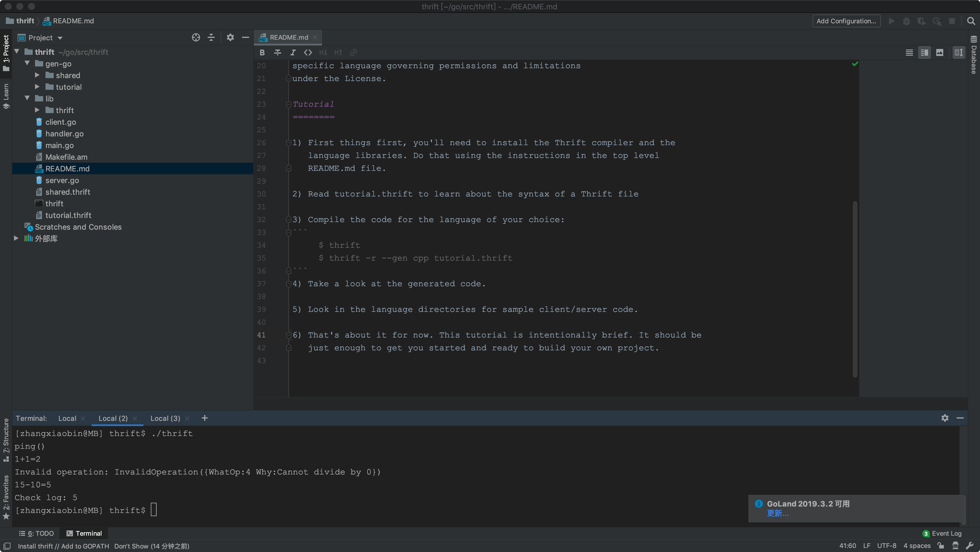Click the decrease header level icon

(x=323, y=52)
